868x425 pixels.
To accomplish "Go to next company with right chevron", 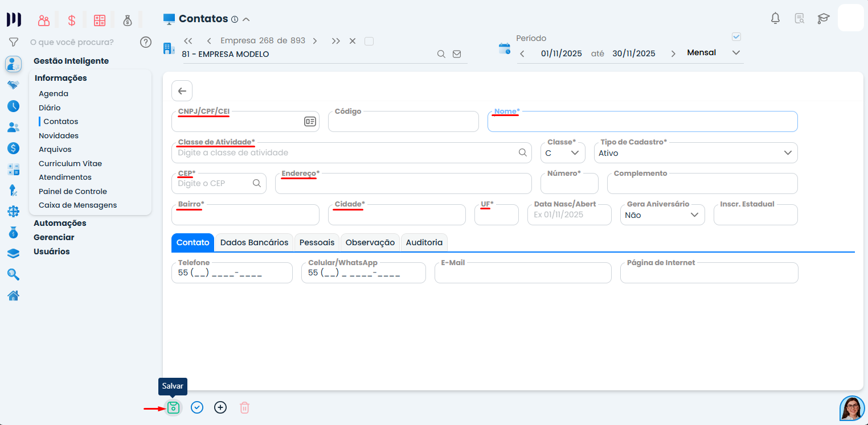I will (315, 41).
